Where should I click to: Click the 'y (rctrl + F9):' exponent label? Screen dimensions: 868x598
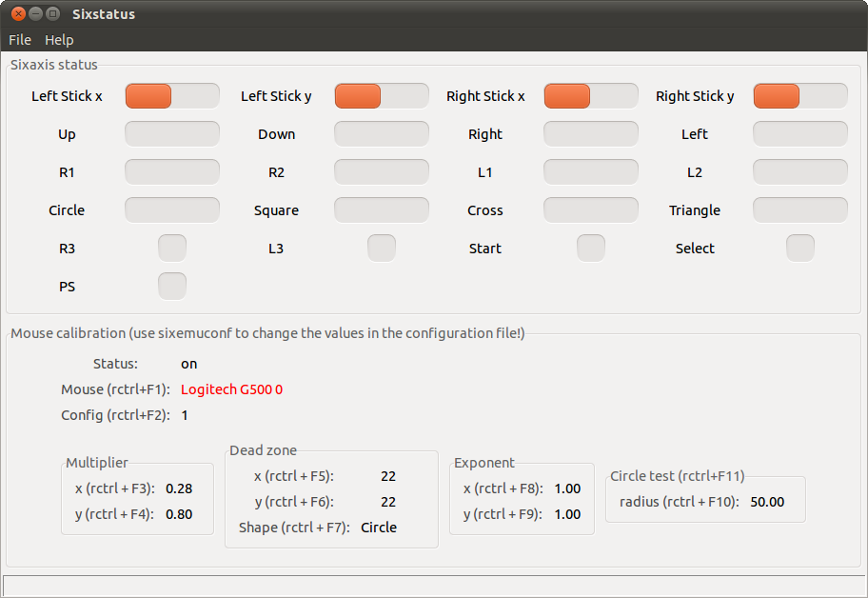pyautogui.click(x=503, y=514)
